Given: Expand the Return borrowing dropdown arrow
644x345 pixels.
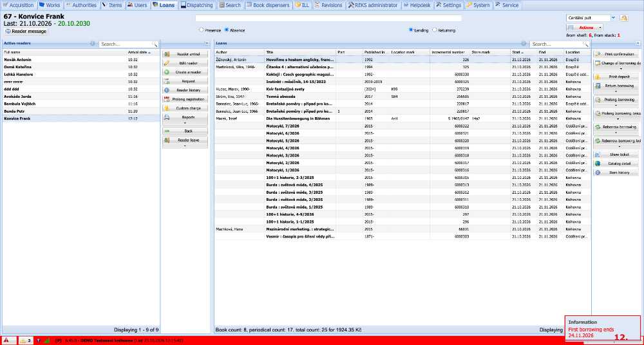Looking at the screenshot, I should [616, 91].
